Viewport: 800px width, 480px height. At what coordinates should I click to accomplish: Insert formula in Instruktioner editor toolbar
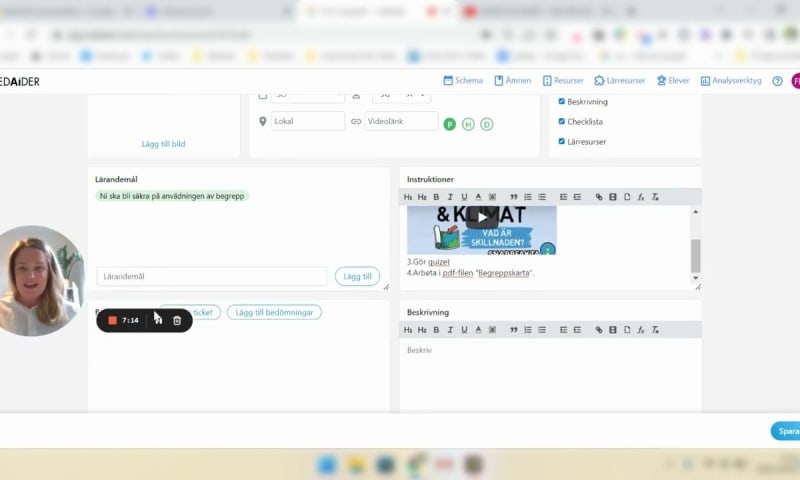(x=641, y=197)
